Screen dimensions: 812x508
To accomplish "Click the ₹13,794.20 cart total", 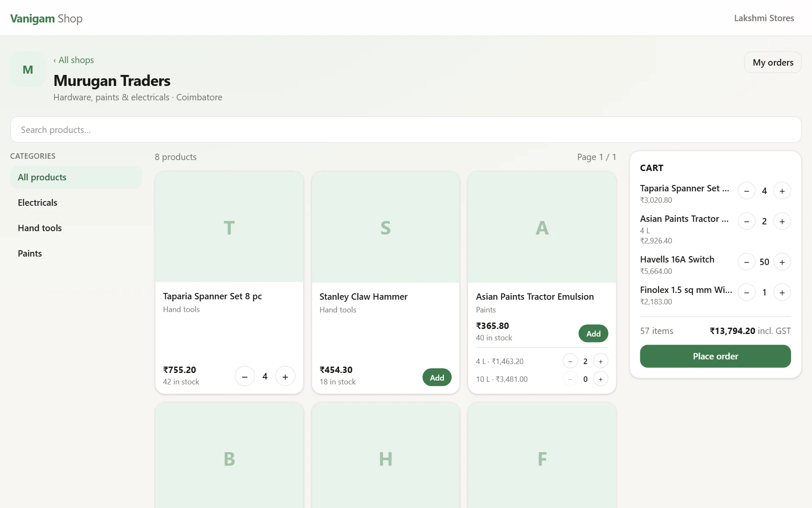I will click(732, 331).
